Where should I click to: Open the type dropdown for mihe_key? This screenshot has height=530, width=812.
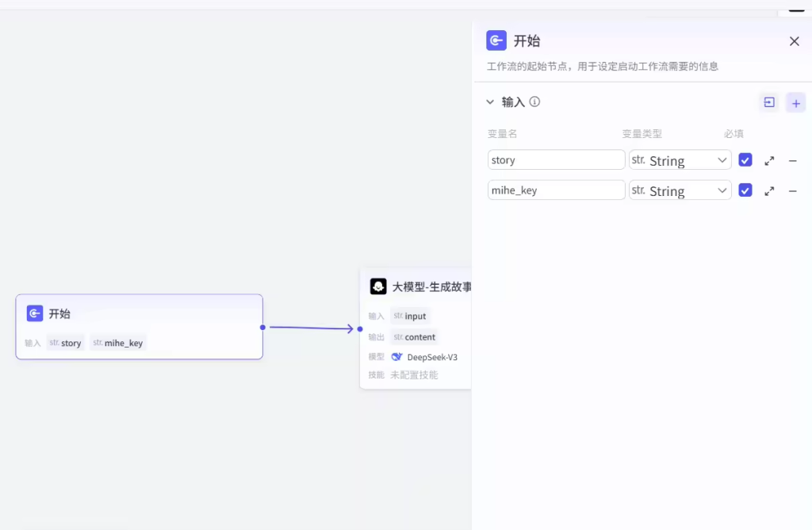point(680,191)
